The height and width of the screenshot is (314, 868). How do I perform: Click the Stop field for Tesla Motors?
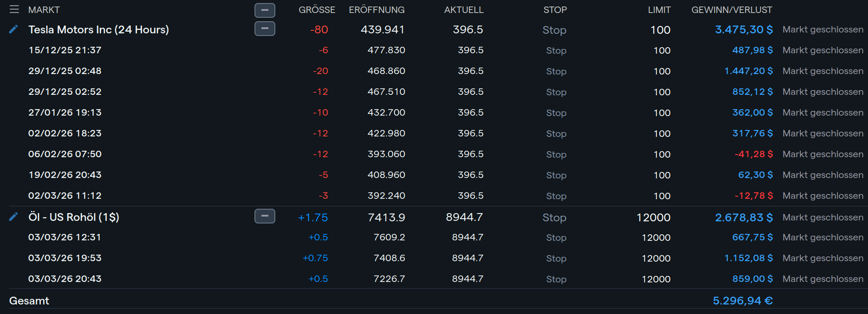tap(554, 30)
